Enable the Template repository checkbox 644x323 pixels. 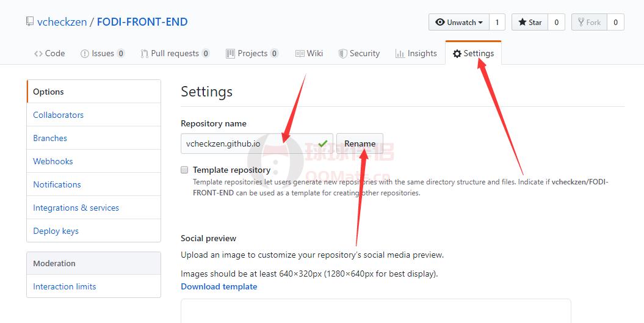(x=184, y=170)
